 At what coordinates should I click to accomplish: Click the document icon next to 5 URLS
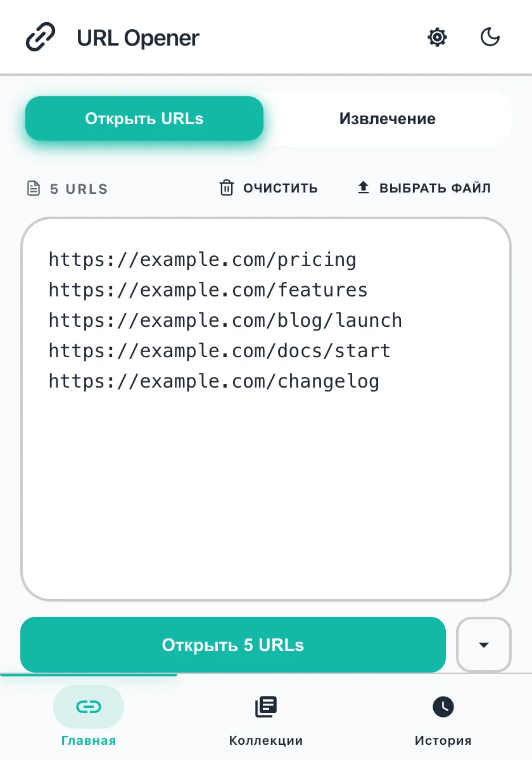(x=34, y=189)
